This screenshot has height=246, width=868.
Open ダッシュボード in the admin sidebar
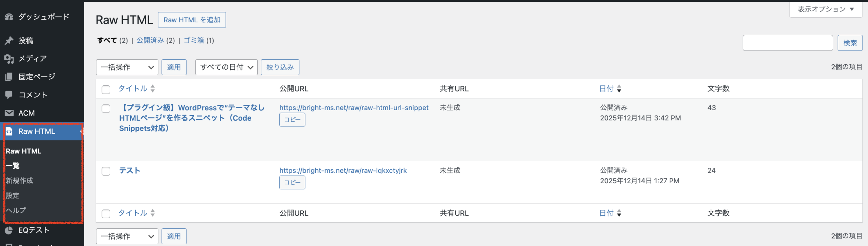44,17
